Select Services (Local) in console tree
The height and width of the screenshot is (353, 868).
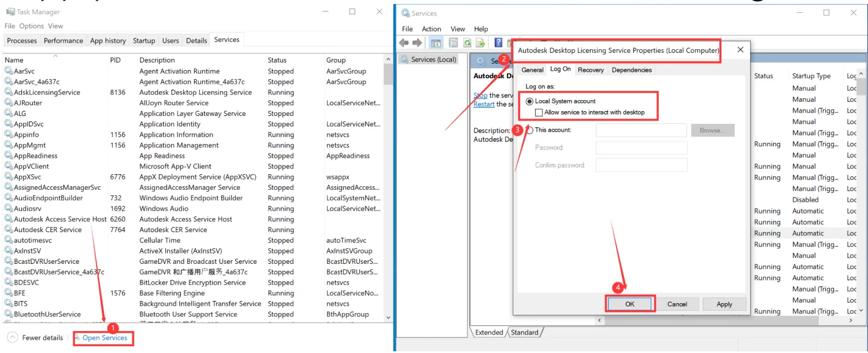pos(433,60)
